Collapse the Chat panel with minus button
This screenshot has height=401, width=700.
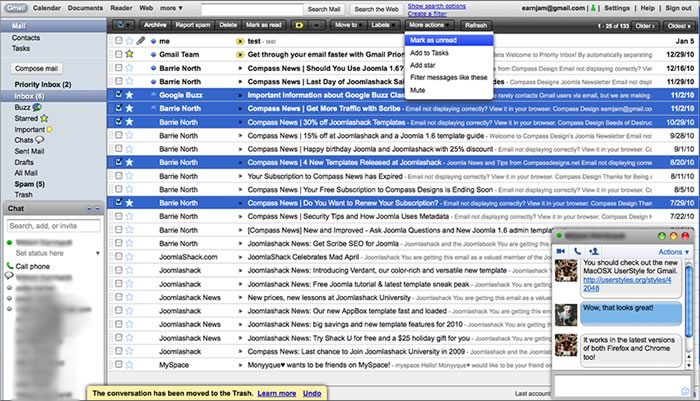[97, 209]
